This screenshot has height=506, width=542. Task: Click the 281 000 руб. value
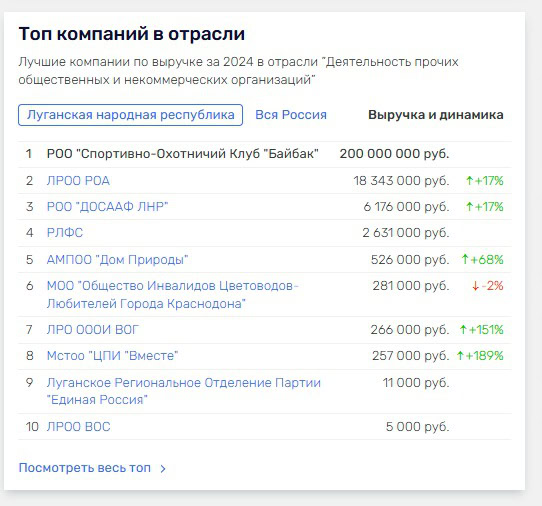411,285
